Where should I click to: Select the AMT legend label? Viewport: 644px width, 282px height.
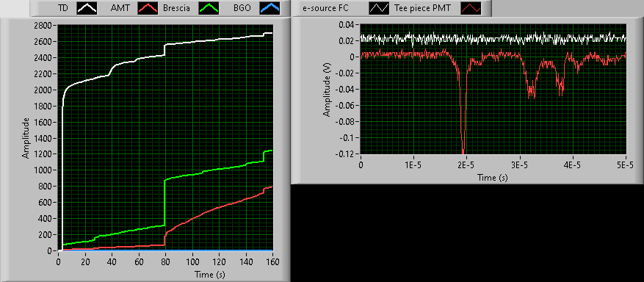click(119, 8)
